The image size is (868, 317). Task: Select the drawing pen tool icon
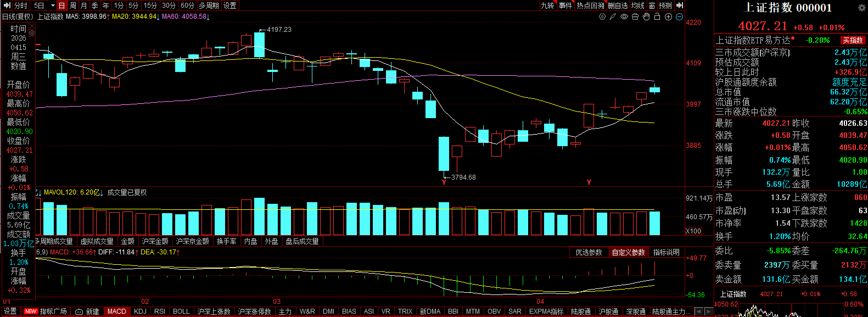pos(613,17)
